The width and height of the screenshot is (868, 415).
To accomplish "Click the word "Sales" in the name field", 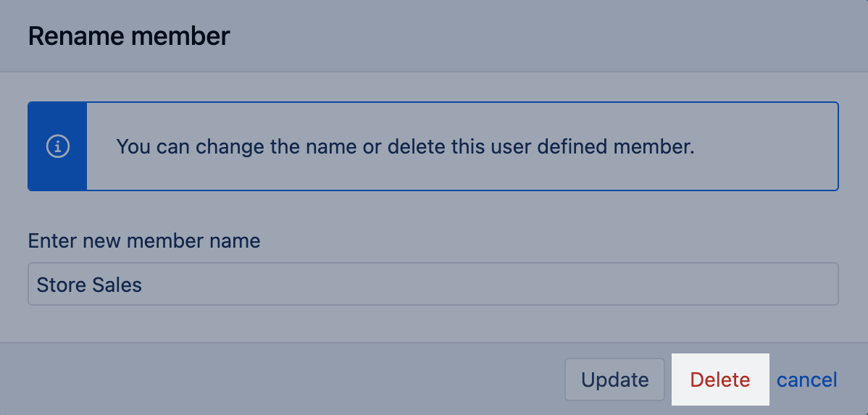I will [x=117, y=285].
